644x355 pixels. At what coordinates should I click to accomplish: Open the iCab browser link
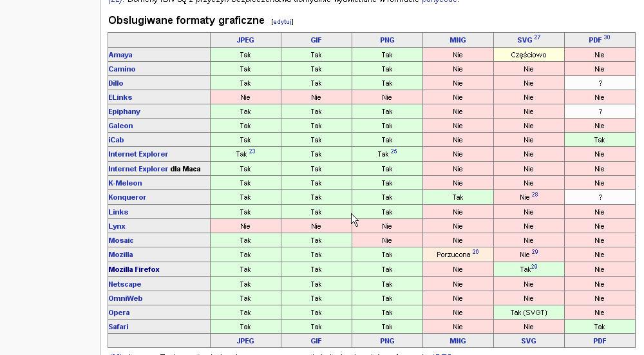pyautogui.click(x=116, y=140)
